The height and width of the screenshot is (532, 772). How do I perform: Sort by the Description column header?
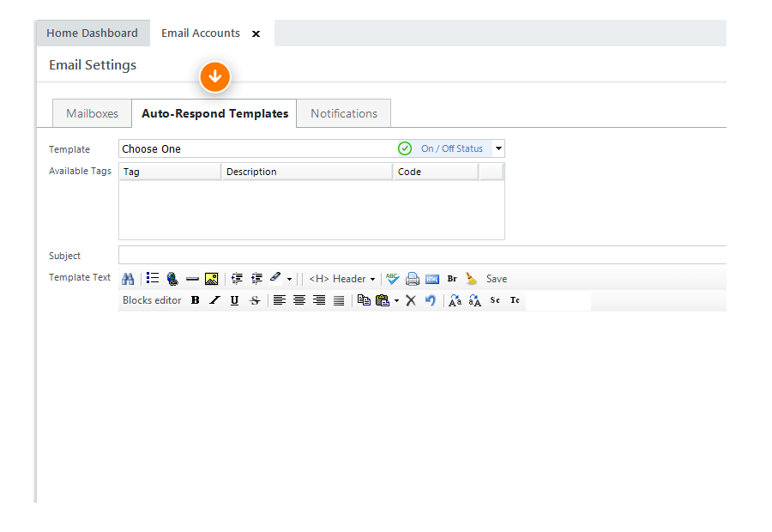[307, 172]
